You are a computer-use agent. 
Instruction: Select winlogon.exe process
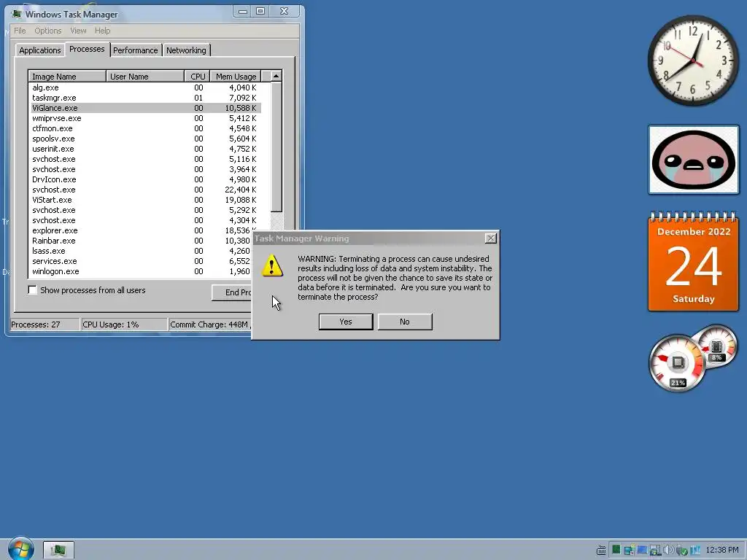coord(142,271)
